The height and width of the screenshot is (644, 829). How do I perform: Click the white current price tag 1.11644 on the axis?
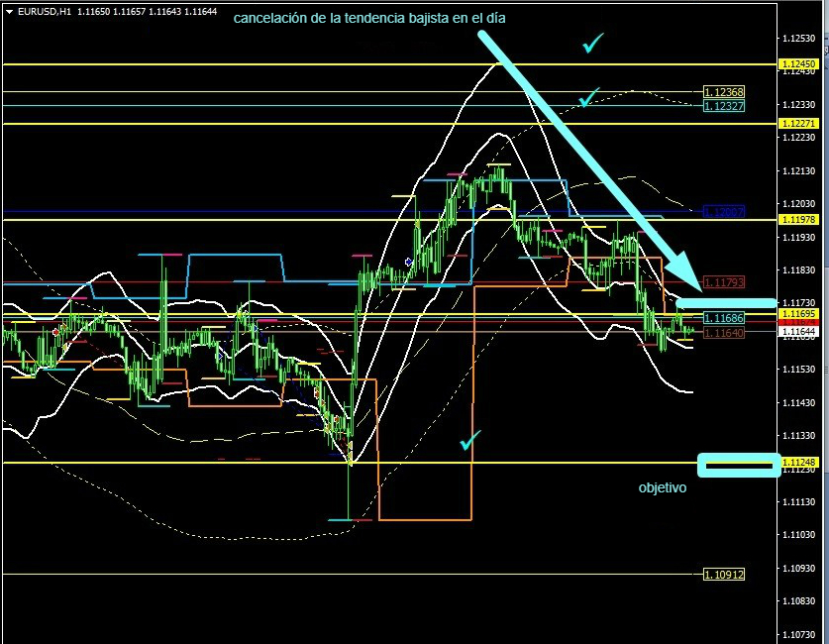pyautogui.click(x=798, y=332)
